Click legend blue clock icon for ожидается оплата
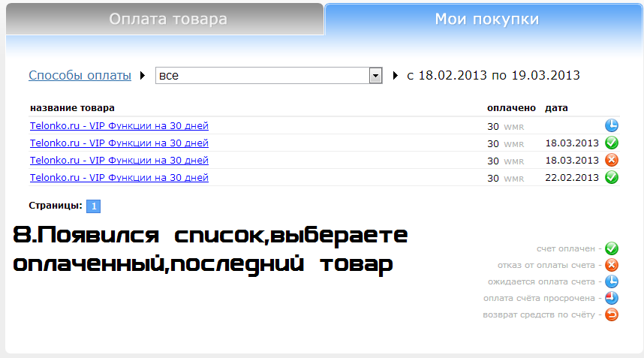 click(612, 281)
